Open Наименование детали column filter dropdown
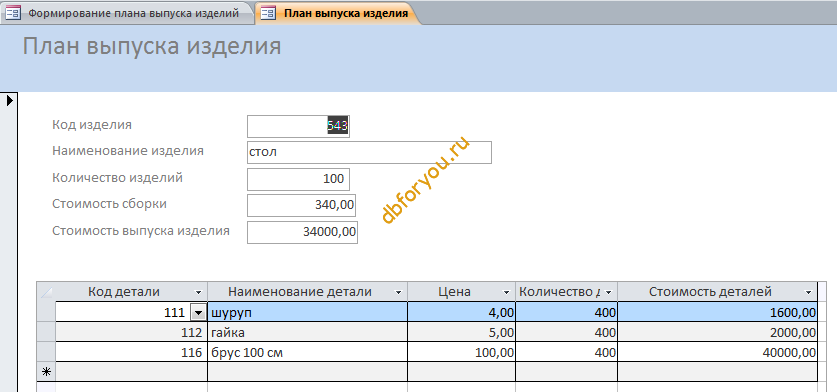The height and width of the screenshot is (392, 837). pyautogui.click(x=398, y=292)
